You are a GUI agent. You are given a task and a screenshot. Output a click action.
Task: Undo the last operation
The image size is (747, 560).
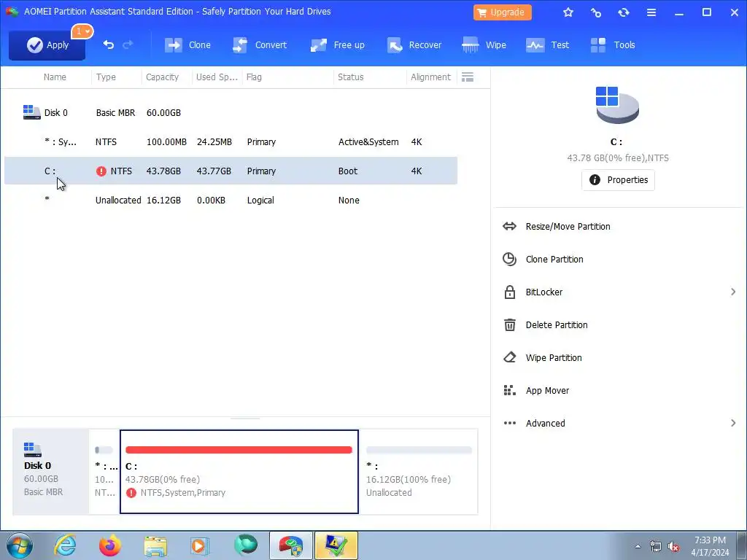click(108, 44)
